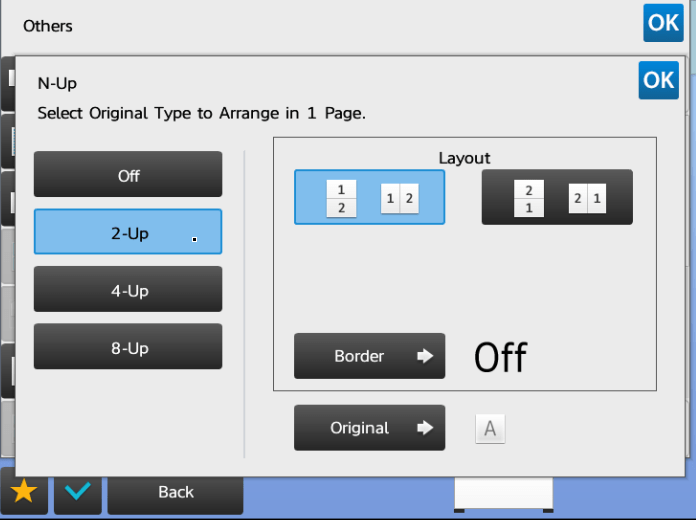This screenshot has height=520, width=696.
Task: Confirm N-Up settings with the inner OK button
Action: coord(659,80)
